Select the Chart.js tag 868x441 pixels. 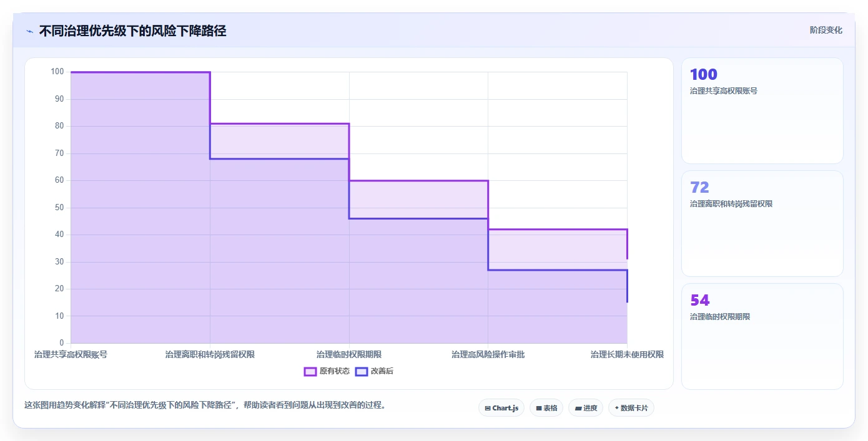point(501,408)
